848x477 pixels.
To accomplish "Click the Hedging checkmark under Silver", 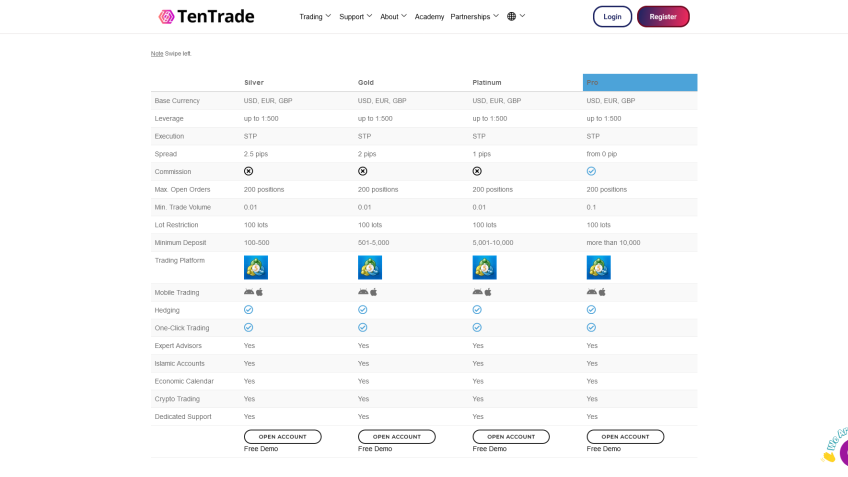I will point(248,310).
